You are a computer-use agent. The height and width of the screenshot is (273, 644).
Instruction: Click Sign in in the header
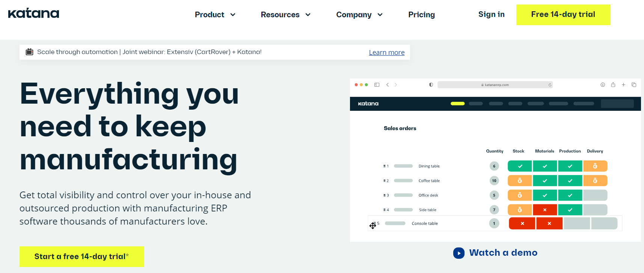pyautogui.click(x=491, y=14)
